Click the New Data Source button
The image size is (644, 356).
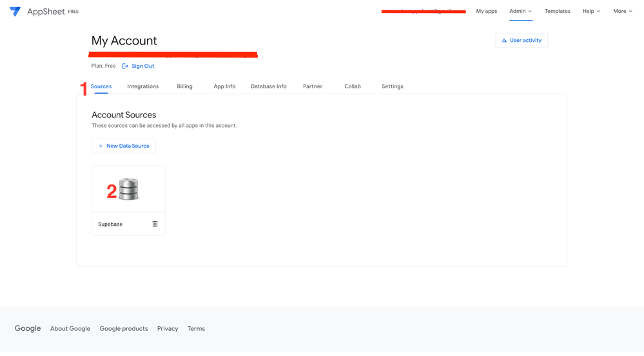point(124,146)
